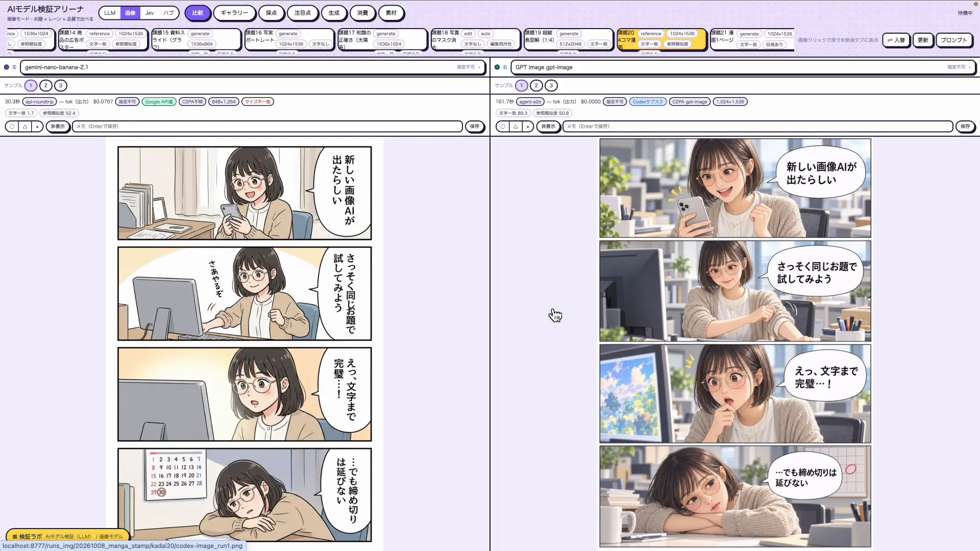Screen dimensions: 980x551
Task: Choose sample 1 on left panel
Action: [31, 86]
